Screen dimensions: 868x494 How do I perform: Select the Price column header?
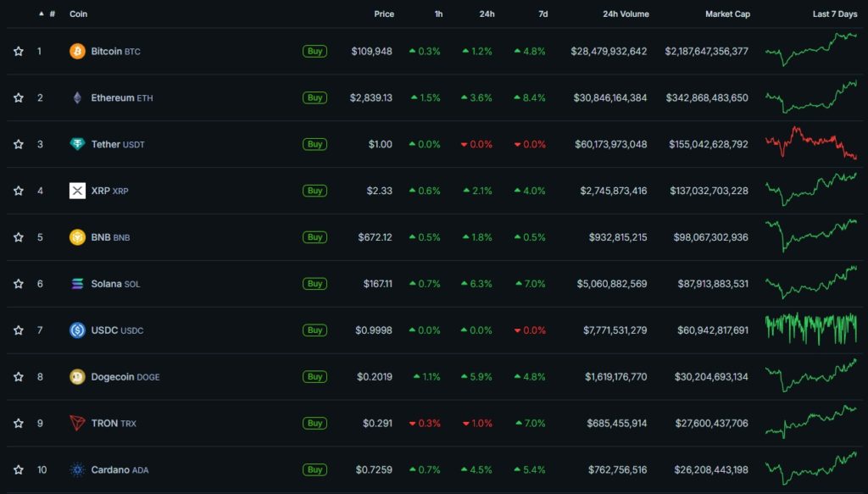click(x=383, y=14)
